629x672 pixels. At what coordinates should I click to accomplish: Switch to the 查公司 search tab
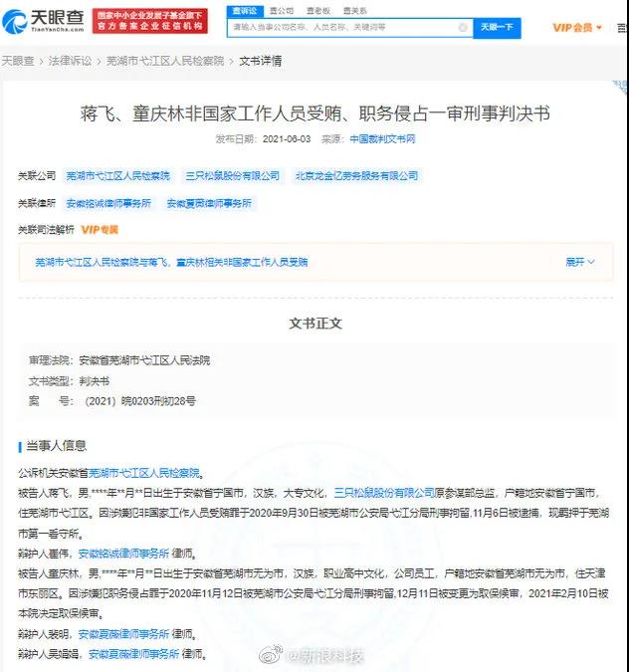pyautogui.click(x=282, y=11)
